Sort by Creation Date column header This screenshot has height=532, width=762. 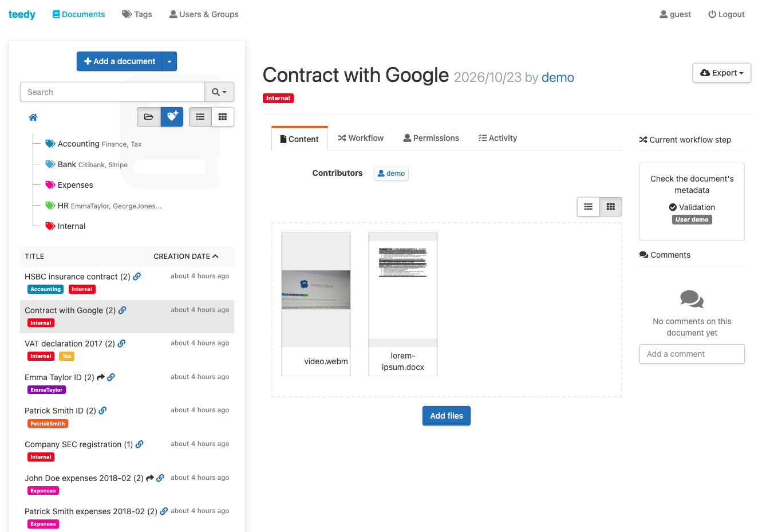tap(186, 257)
